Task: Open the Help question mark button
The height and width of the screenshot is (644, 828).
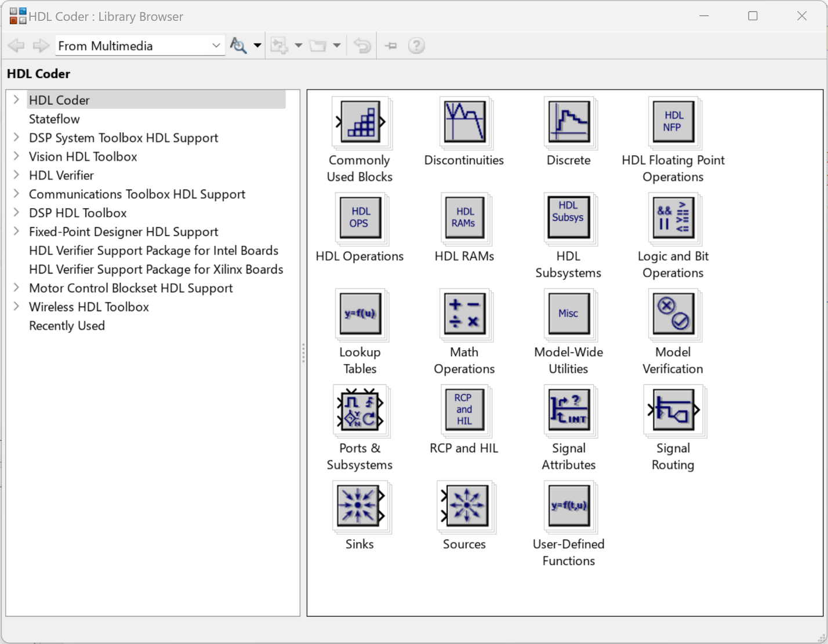Action: click(x=416, y=45)
